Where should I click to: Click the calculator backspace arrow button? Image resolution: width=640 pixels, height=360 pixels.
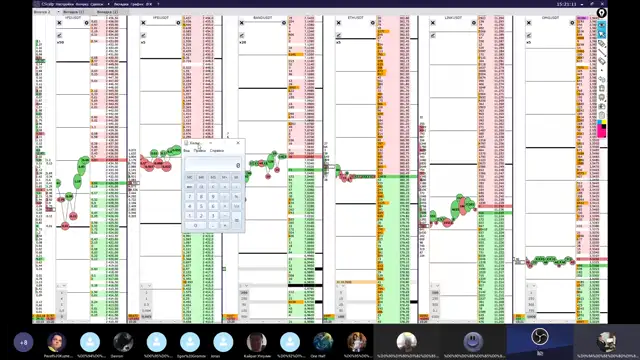pos(189,187)
